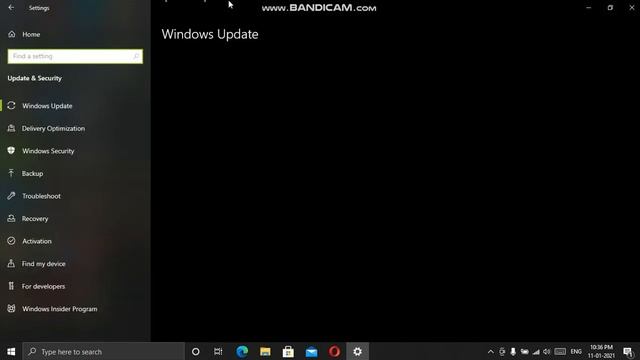The width and height of the screenshot is (640, 360).
Task: Open the Mail app from the taskbar
Action: click(x=311, y=351)
